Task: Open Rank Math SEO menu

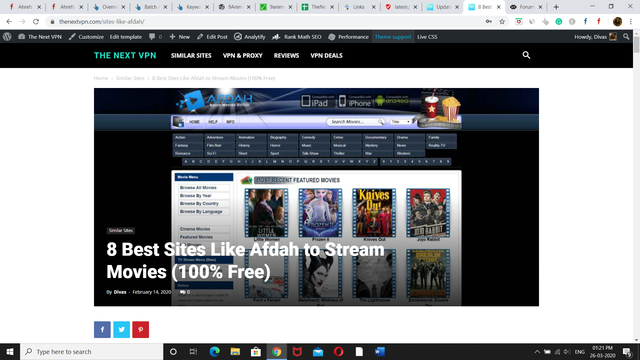Action: pos(297,37)
